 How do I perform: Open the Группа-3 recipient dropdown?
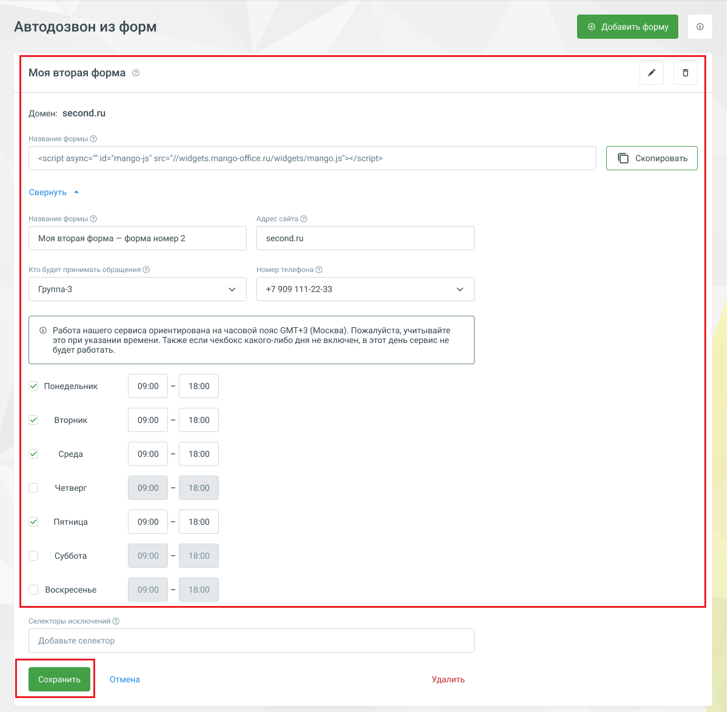coord(138,289)
